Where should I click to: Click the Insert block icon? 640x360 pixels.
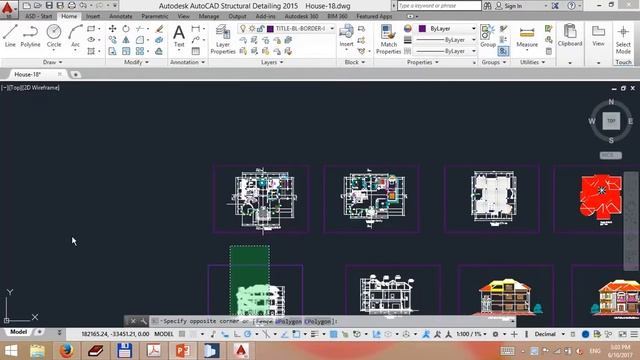pos(346,36)
